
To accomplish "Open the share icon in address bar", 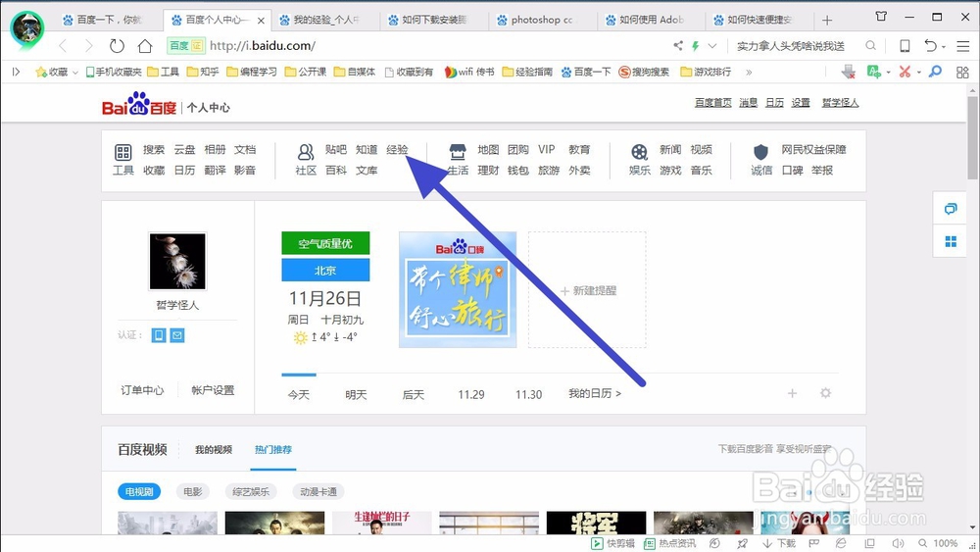I will [678, 46].
